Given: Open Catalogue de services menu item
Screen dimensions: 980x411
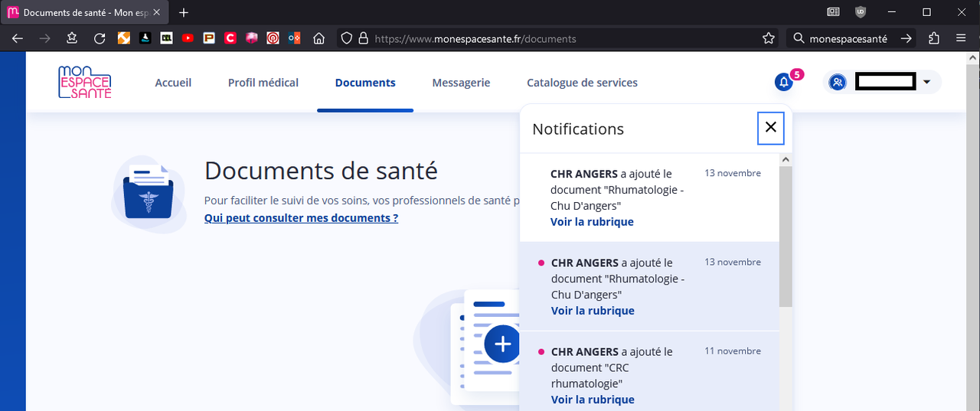Looking at the screenshot, I should (582, 83).
